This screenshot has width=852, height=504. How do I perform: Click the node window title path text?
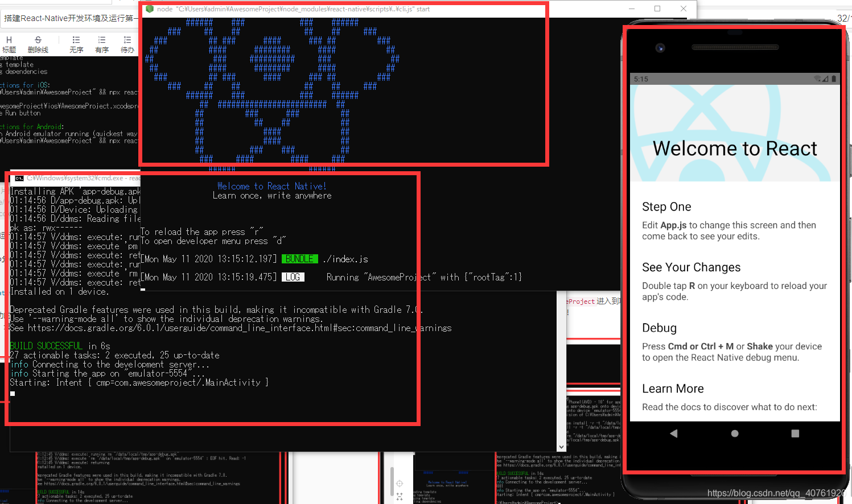[x=294, y=9]
